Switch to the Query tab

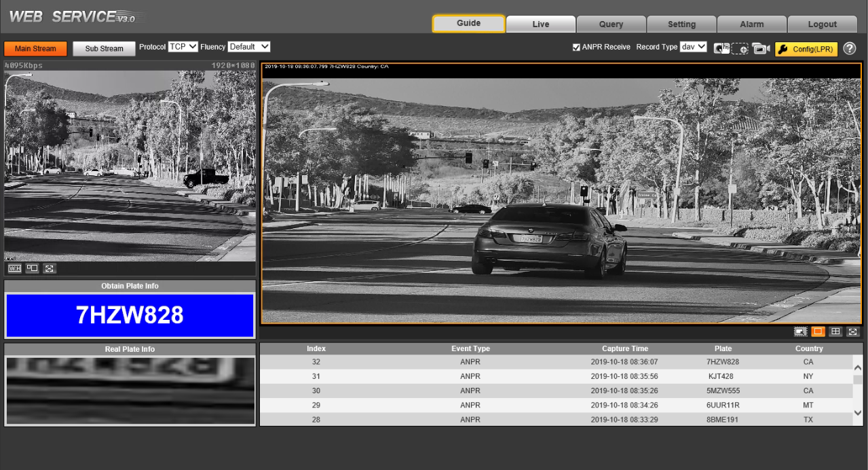coord(611,24)
